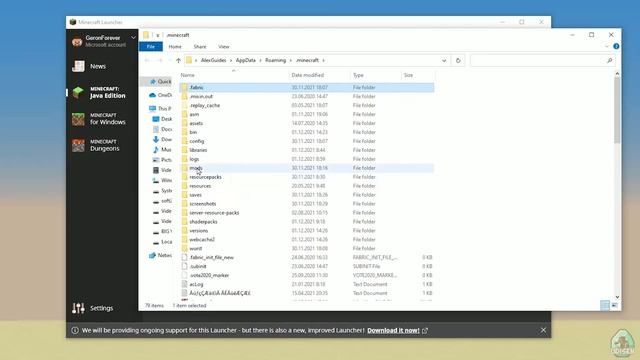Open the File ribbon tab

coord(151,47)
